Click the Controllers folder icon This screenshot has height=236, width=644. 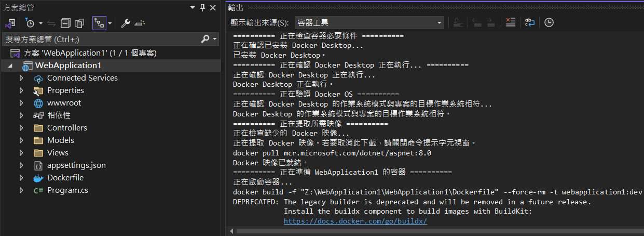click(38, 128)
